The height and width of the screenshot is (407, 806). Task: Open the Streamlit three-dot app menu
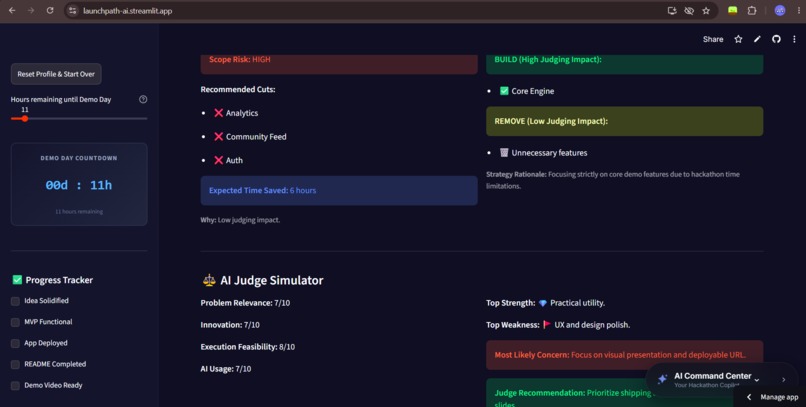794,39
